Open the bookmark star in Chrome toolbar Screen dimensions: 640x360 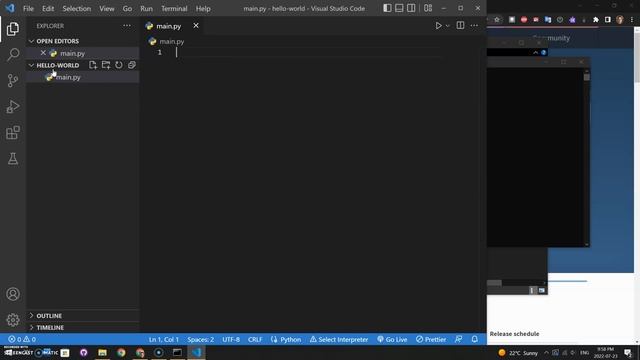[x=497, y=20]
